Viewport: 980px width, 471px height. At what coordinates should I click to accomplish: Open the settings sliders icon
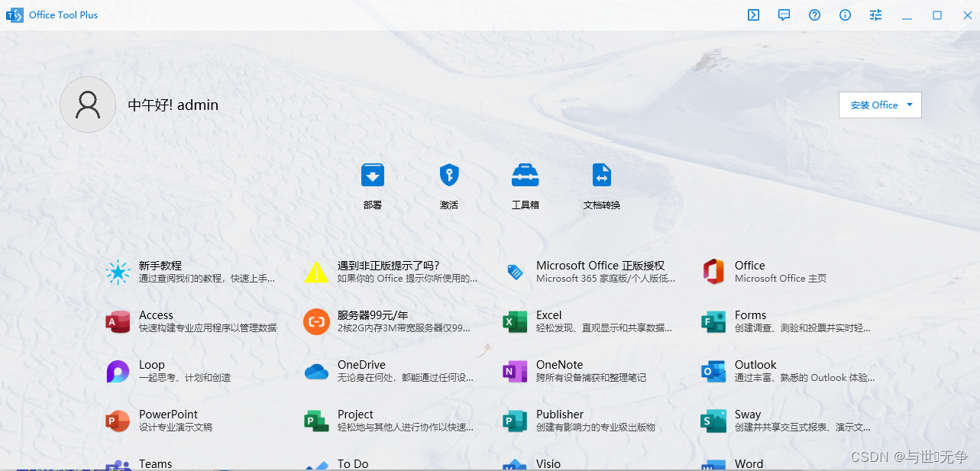[875, 15]
